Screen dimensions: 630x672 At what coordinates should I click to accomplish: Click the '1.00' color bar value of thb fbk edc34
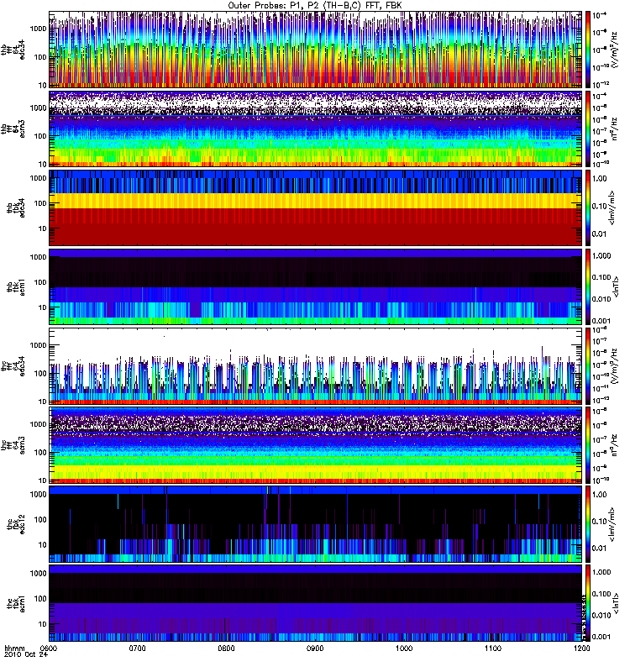600,179
